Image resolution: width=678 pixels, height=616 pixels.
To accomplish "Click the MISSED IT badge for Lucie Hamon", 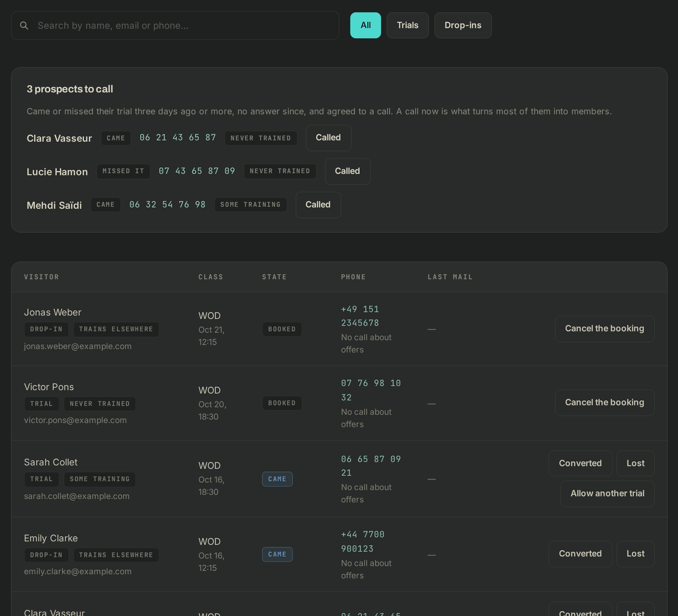I will (123, 171).
